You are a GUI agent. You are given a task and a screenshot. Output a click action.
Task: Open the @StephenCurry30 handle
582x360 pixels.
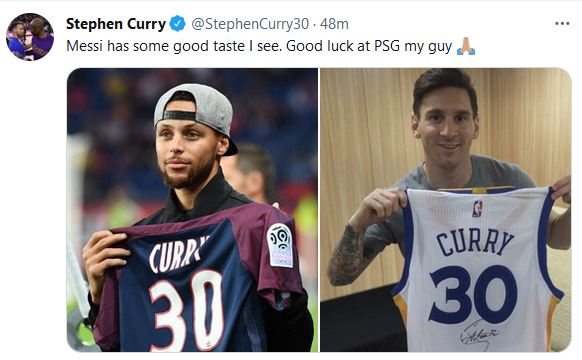pos(250,24)
